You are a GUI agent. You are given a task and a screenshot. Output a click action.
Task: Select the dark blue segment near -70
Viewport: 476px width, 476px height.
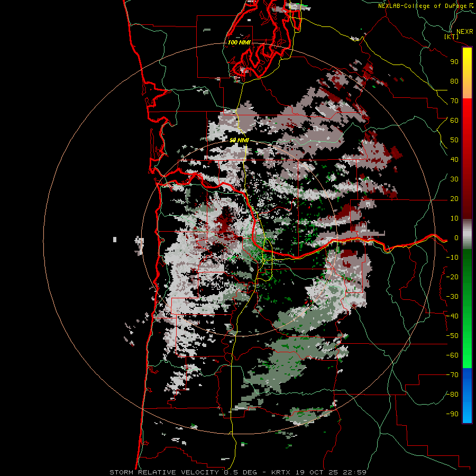(x=467, y=377)
